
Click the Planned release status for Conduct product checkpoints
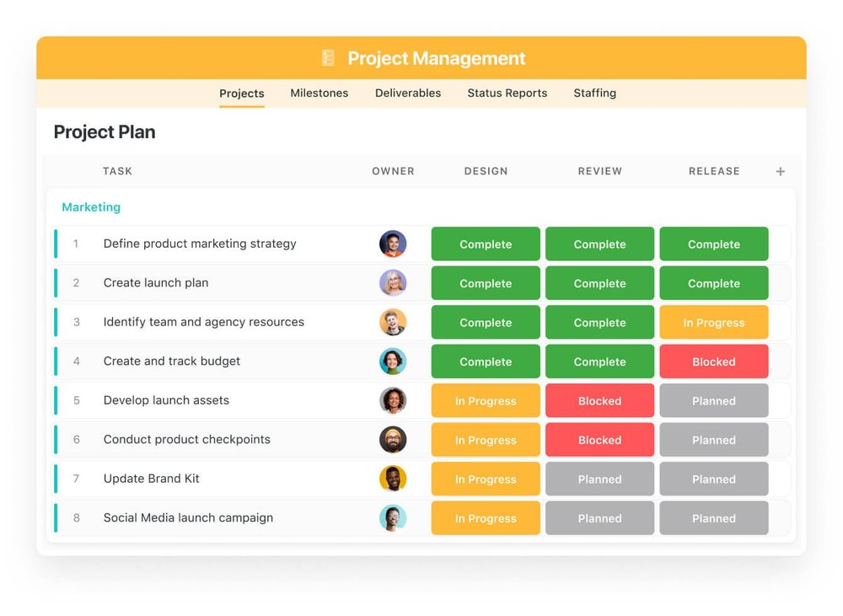click(x=713, y=439)
